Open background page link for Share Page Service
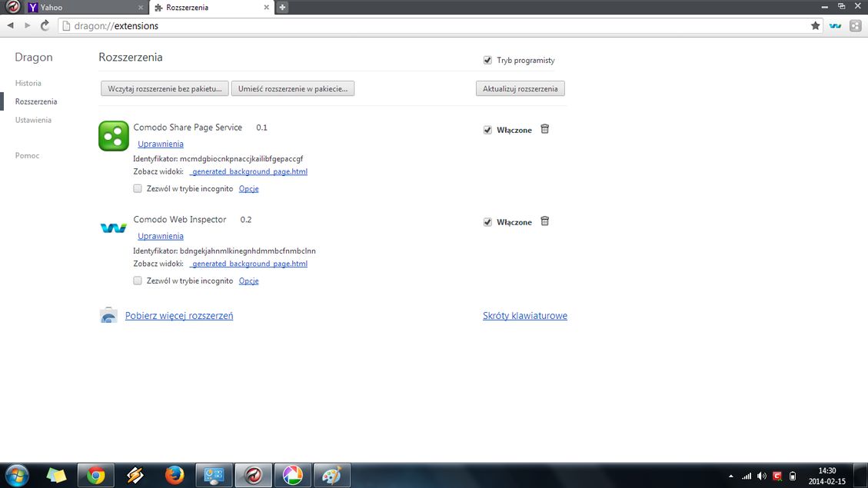Viewport: 868px width, 488px height. 248,171
